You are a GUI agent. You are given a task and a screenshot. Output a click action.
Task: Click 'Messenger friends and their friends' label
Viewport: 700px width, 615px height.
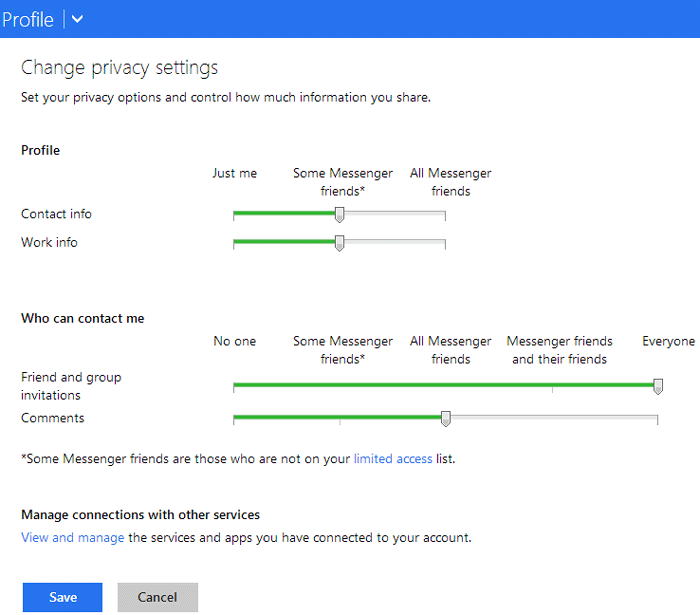pyautogui.click(x=559, y=350)
